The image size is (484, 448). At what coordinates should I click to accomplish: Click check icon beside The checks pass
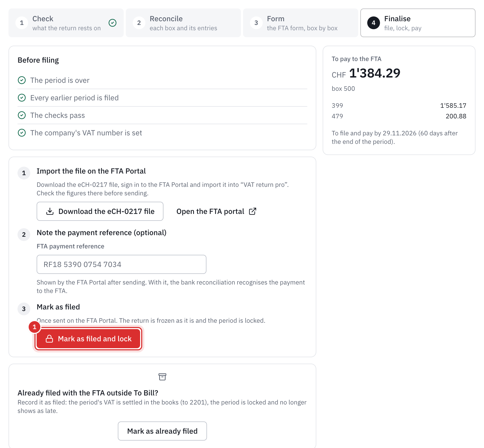[22, 115]
